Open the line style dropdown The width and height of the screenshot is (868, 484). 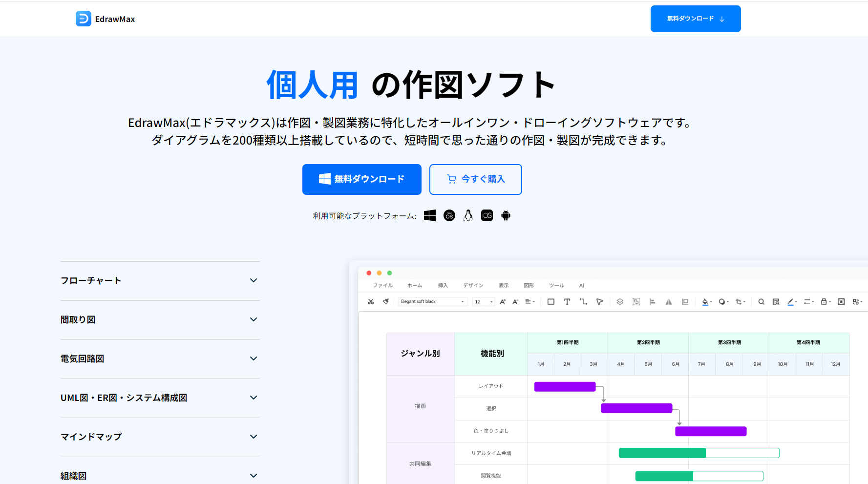pos(809,302)
